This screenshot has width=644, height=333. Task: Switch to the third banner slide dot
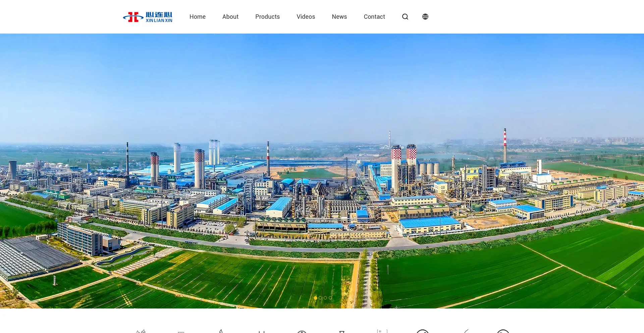pos(325,298)
